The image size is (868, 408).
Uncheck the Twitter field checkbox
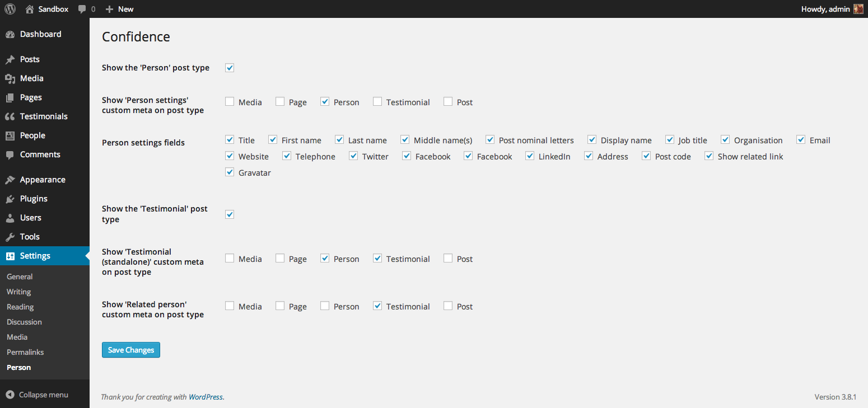353,156
